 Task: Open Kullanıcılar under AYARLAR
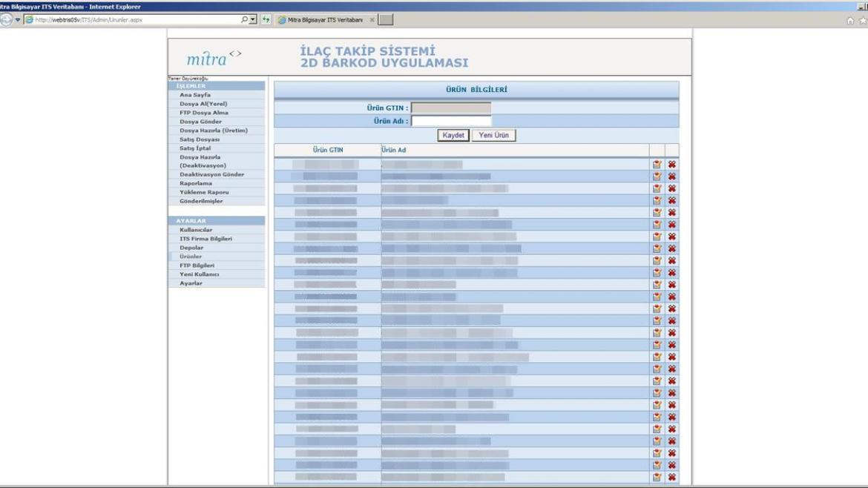coord(196,230)
